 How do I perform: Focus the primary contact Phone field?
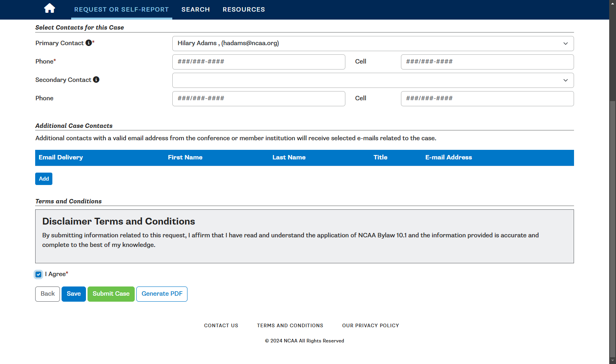coord(259,62)
